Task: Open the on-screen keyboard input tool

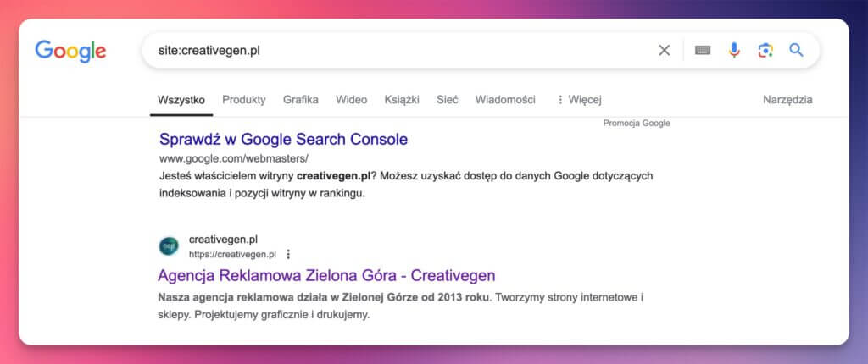Action: click(x=702, y=50)
